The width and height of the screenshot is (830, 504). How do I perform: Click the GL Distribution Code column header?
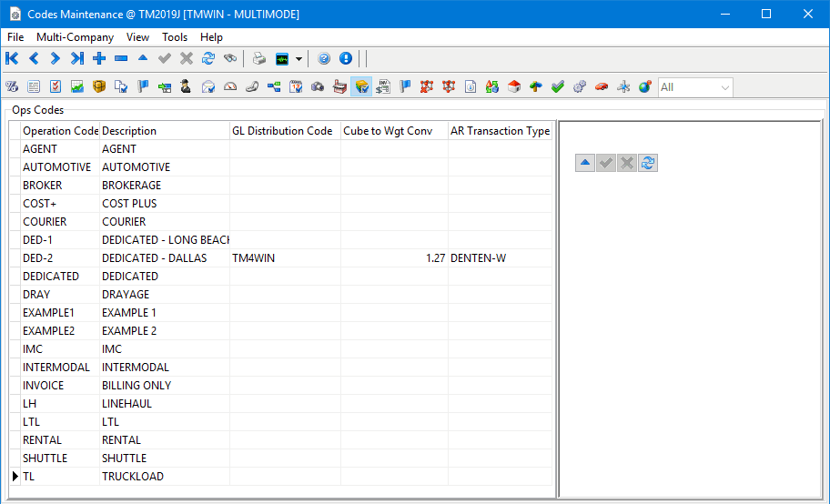[282, 131]
